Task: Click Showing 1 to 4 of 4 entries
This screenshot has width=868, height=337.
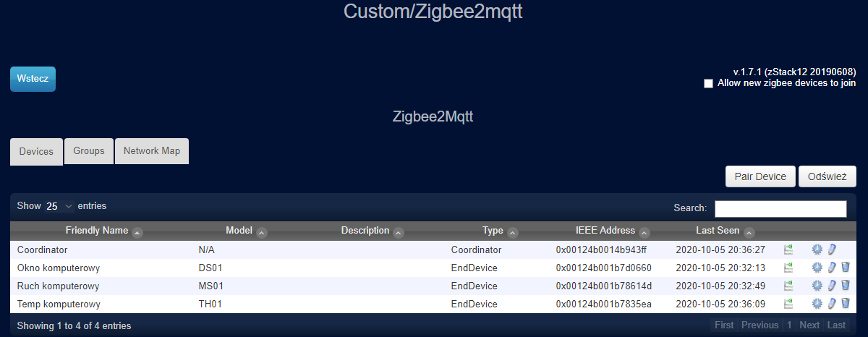Action: tap(74, 326)
